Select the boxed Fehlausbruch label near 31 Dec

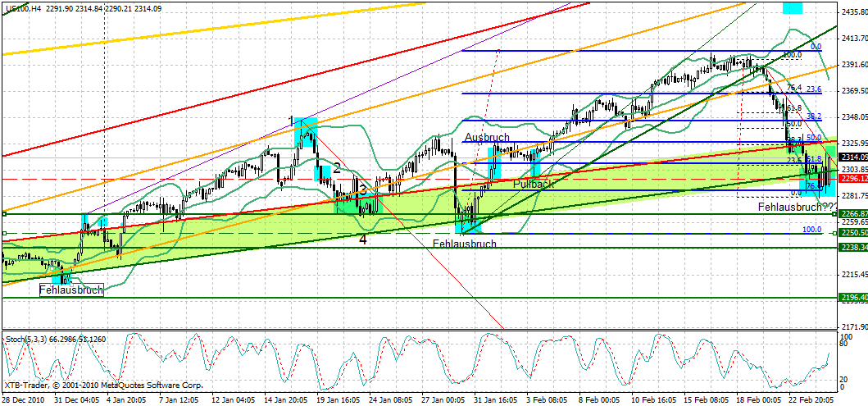71,290
